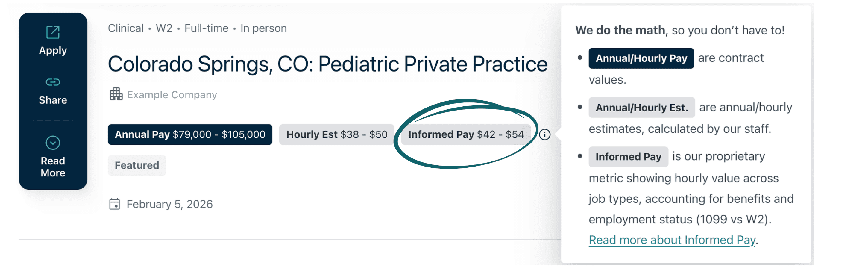
Task: Click the Annual Pay $79,000 - $105,000 badge
Action: (x=190, y=134)
